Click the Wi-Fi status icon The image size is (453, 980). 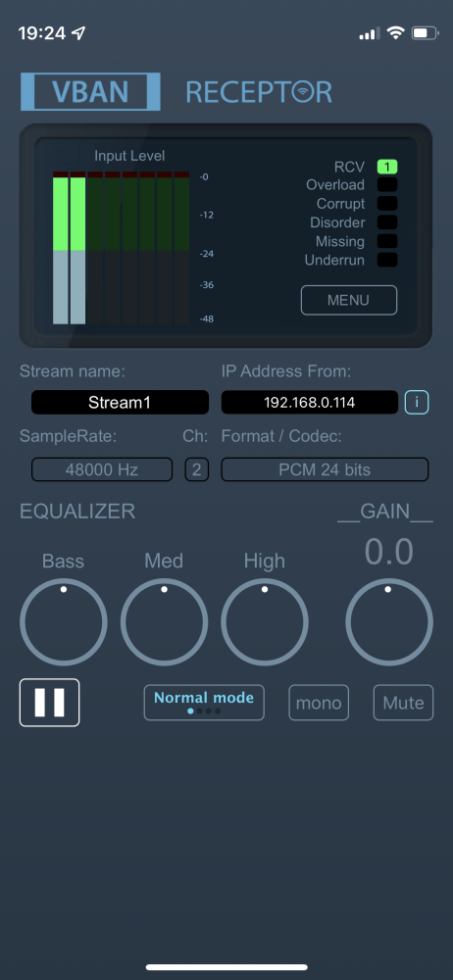point(395,33)
